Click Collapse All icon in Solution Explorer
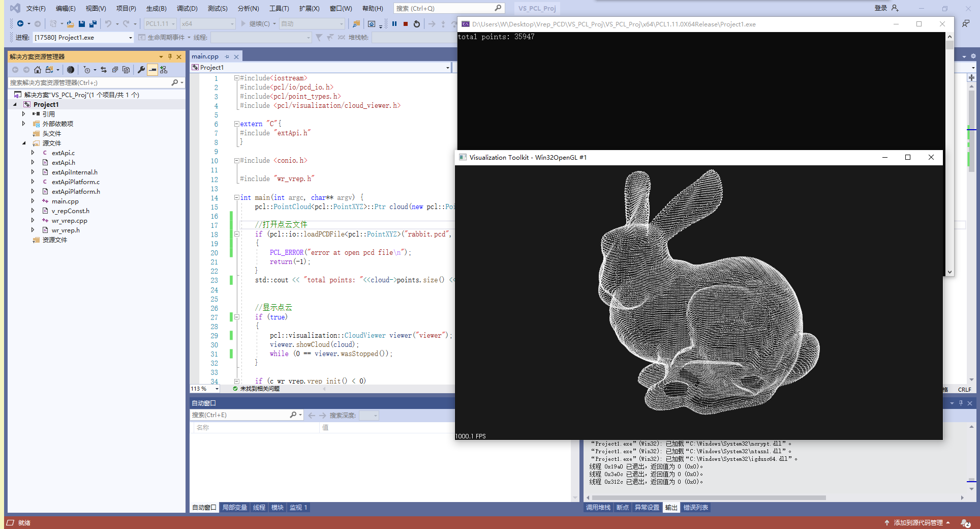The height and width of the screenshot is (529, 980). [x=115, y=70]
